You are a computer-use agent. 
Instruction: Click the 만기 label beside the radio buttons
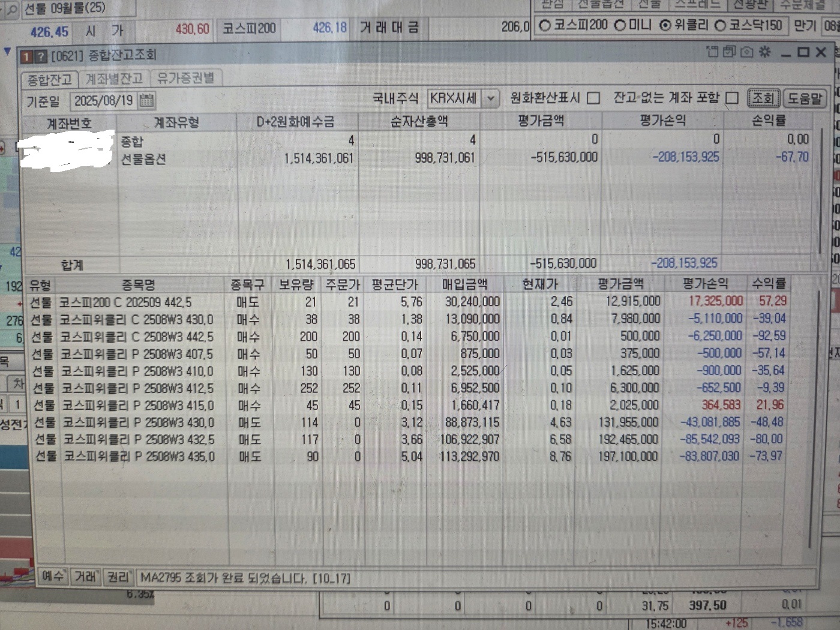click(805, 25)
